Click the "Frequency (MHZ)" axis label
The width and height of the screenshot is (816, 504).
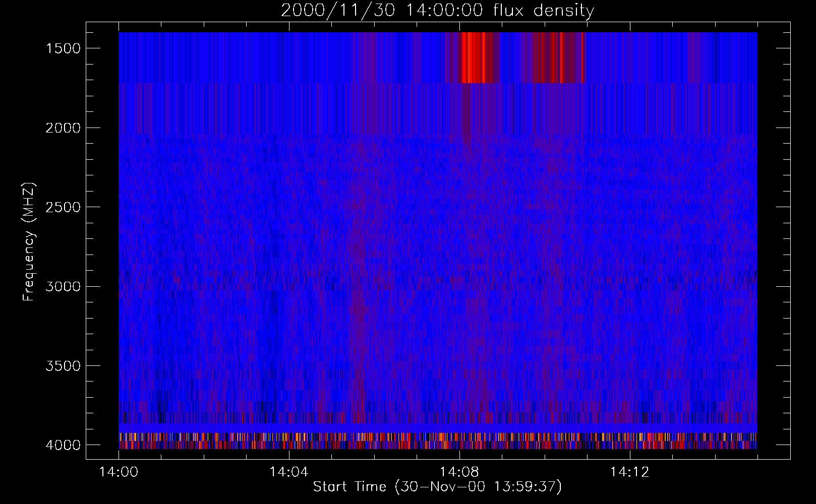pos(29,242)
